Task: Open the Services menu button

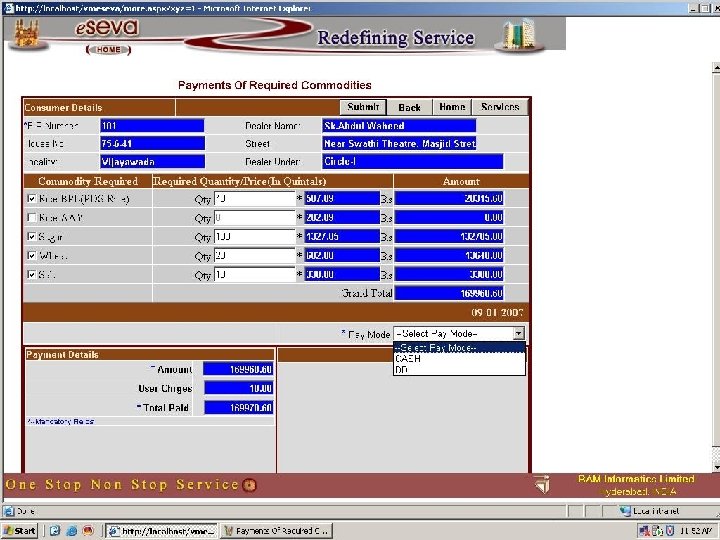Action: pyautogui.click(x=500, y=107)
